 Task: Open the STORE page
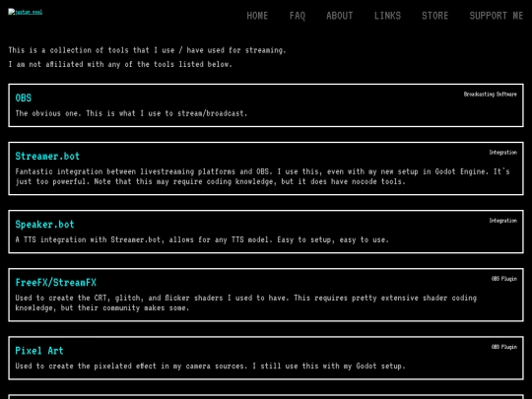point(435,16)
